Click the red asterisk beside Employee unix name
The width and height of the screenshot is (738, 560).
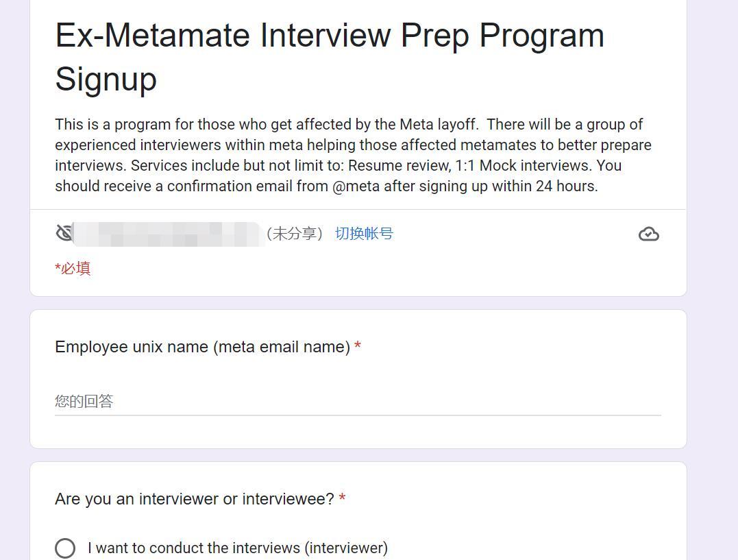(358, 347)
